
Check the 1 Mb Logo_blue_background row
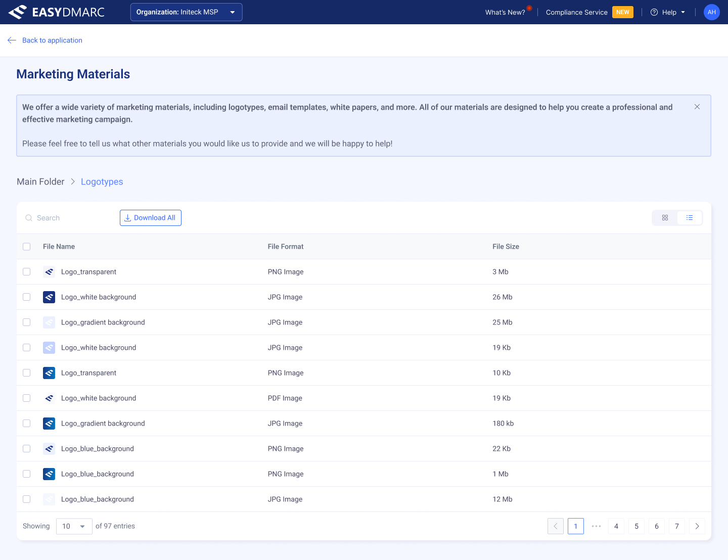[x=27, y=474]
